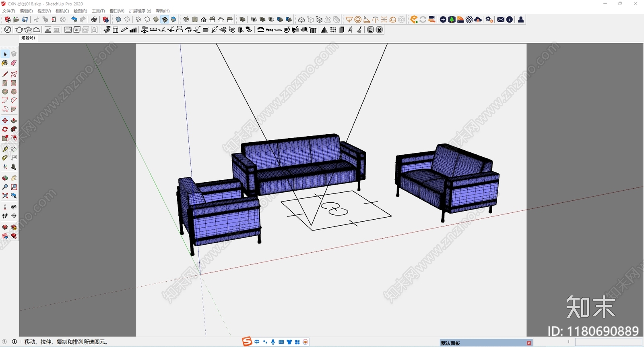644x347 pixels.
Task: Select the arrow Select tool
Action: pos(5,54)
